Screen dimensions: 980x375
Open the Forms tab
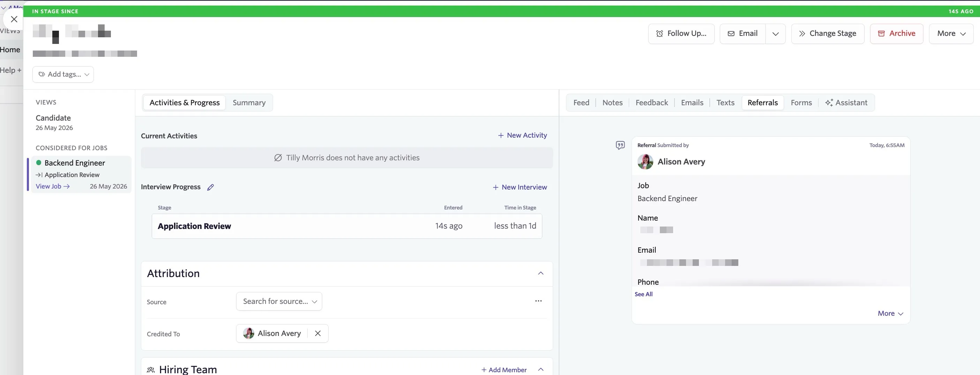tap(801, 103)
